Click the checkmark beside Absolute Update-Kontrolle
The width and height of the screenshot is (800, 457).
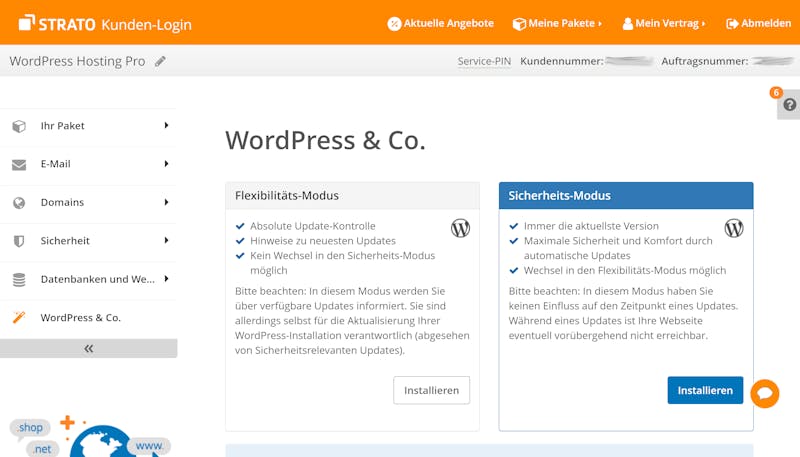[x=240, y=226]
